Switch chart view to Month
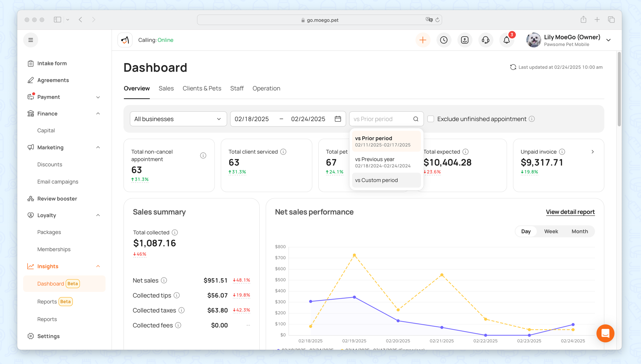This screenshot has width=641, height=364. point(579,231)
